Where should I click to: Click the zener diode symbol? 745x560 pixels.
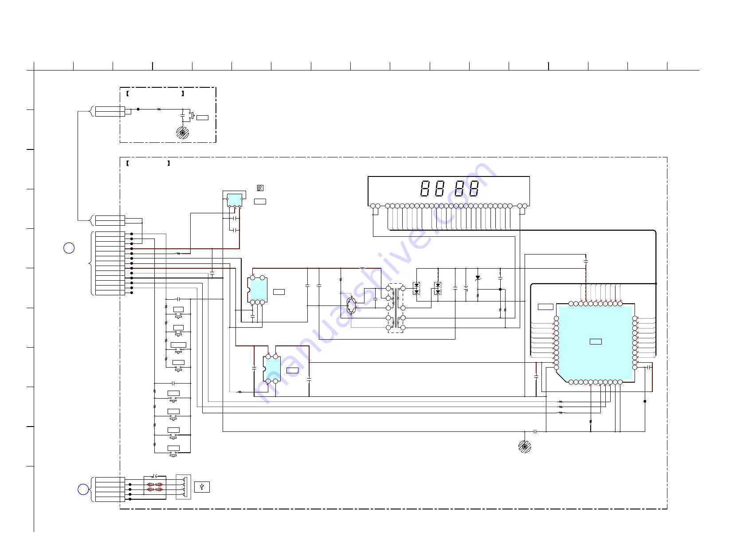tap(478, 278)
